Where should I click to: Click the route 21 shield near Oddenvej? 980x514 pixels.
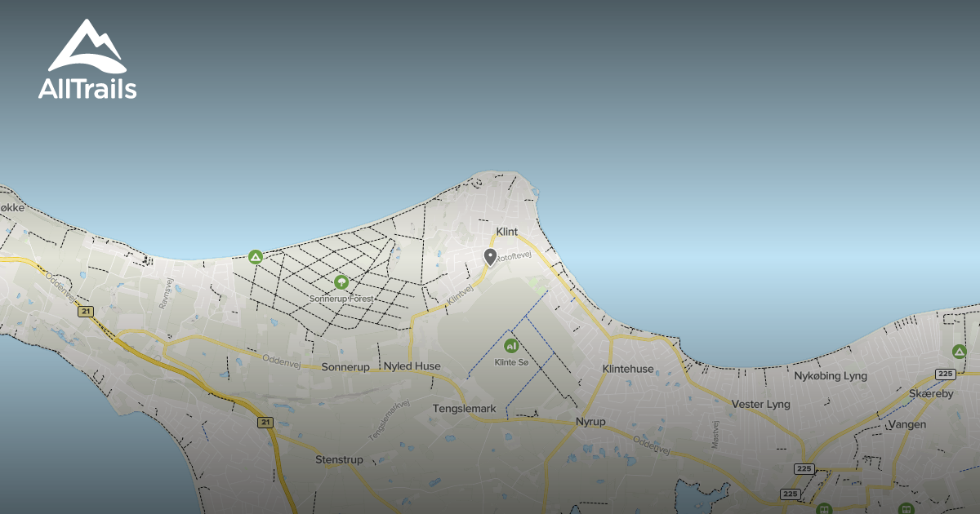[x=87, y=311]
